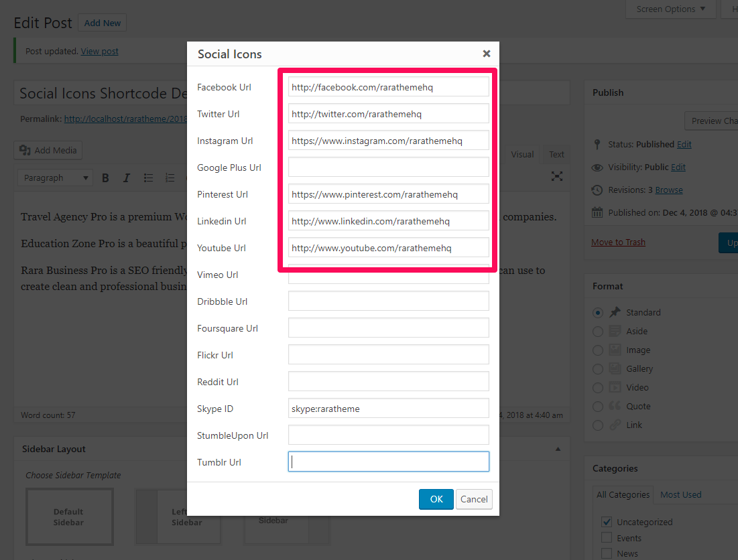Edit the post Visibility
The height and width of the screenshot is (560, 738).
tap(678, 167)
